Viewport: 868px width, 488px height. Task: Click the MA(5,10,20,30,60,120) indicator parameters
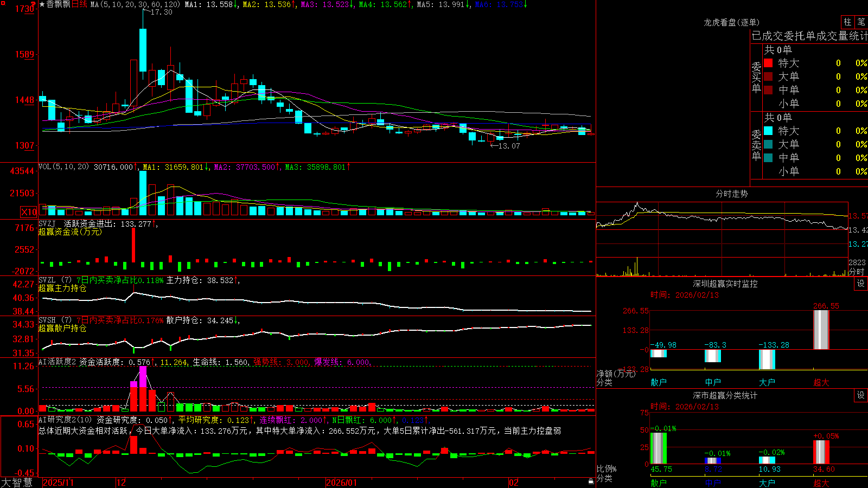click(x=135, y=4)
